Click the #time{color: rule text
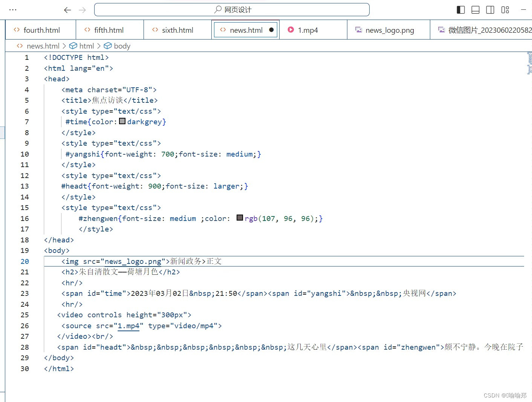 pyautogui.click(x=116, y=122)
